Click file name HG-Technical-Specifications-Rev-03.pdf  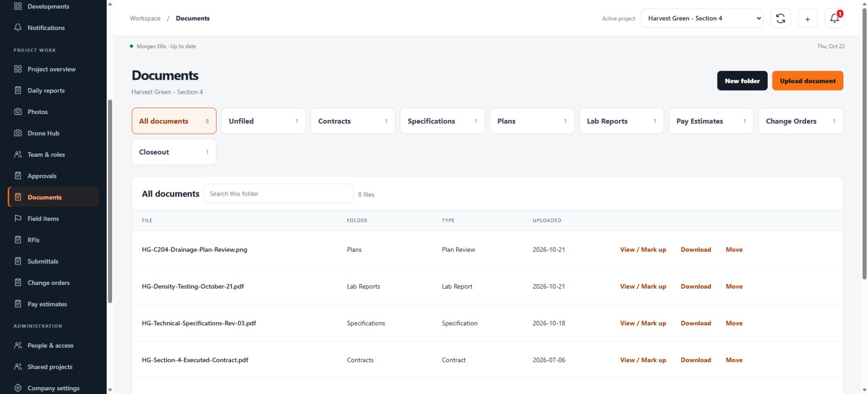199,323
